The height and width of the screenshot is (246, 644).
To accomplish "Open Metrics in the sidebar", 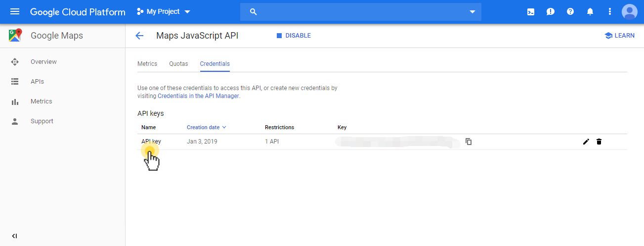I will tap(41, 101).
